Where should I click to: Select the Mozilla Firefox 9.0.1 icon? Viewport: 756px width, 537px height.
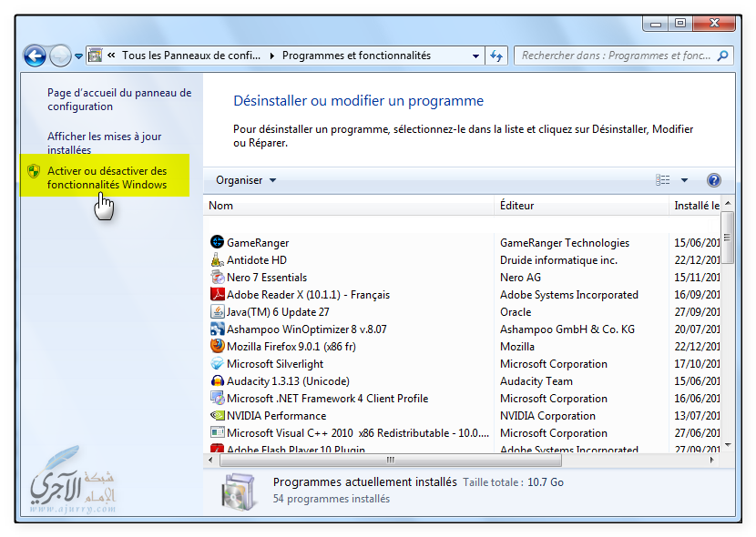pos(218,347)
